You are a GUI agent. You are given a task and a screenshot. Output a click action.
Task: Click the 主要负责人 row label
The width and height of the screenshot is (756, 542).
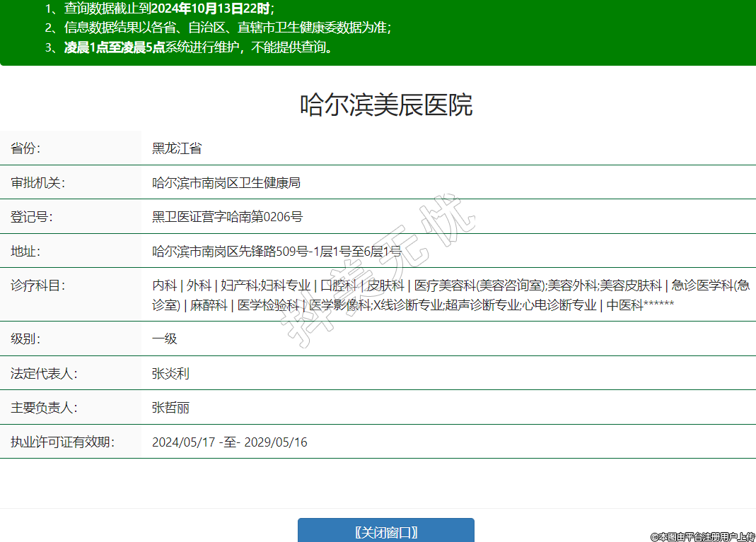point(44,408)
